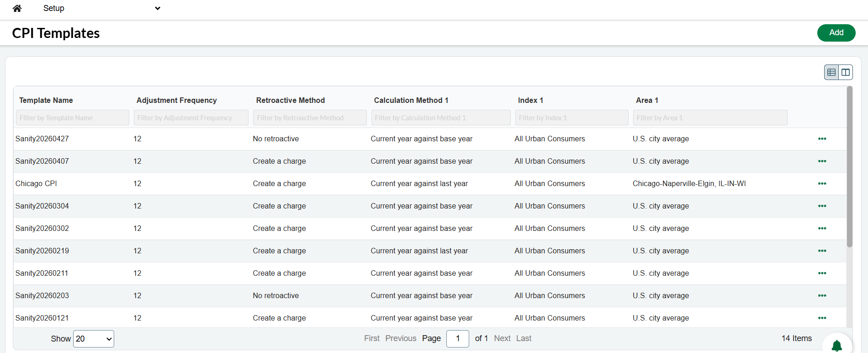868x353 pixels.
Task: Click the page number input box
Action: click(x=458, y=339)
